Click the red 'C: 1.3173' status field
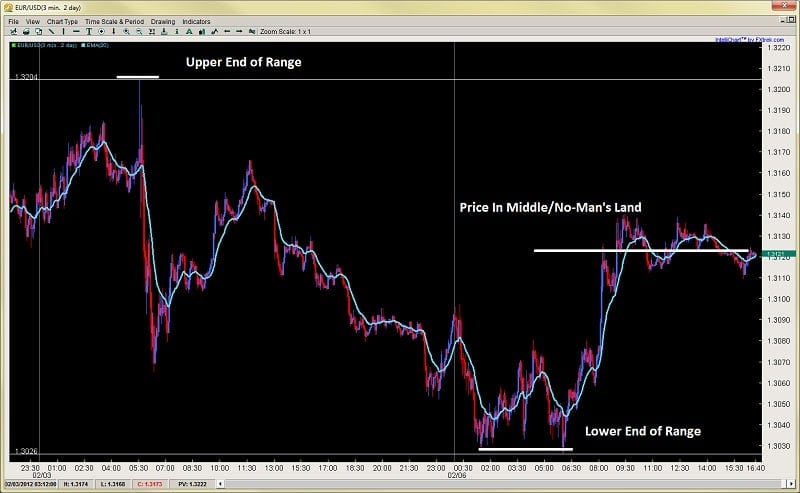The width and height of the screenshot is (800, 493). point(149,484)
